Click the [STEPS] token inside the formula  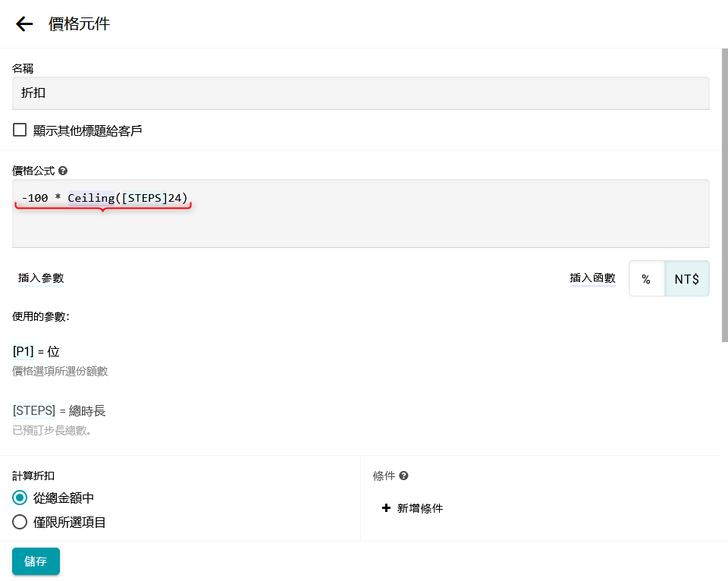coord(143,198)
